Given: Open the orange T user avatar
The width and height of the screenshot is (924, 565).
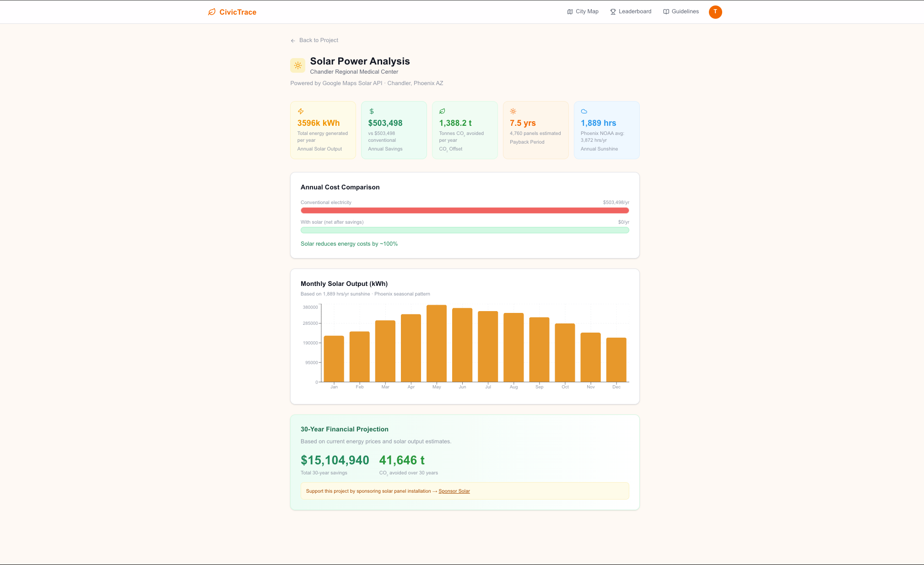Looking at the screenshot, I should point(715,12).
